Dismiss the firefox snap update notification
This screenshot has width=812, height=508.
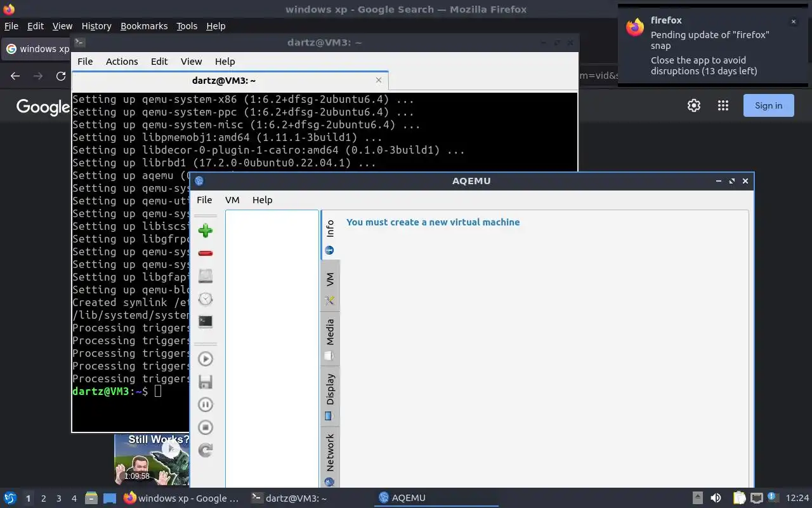pos(793,22)
